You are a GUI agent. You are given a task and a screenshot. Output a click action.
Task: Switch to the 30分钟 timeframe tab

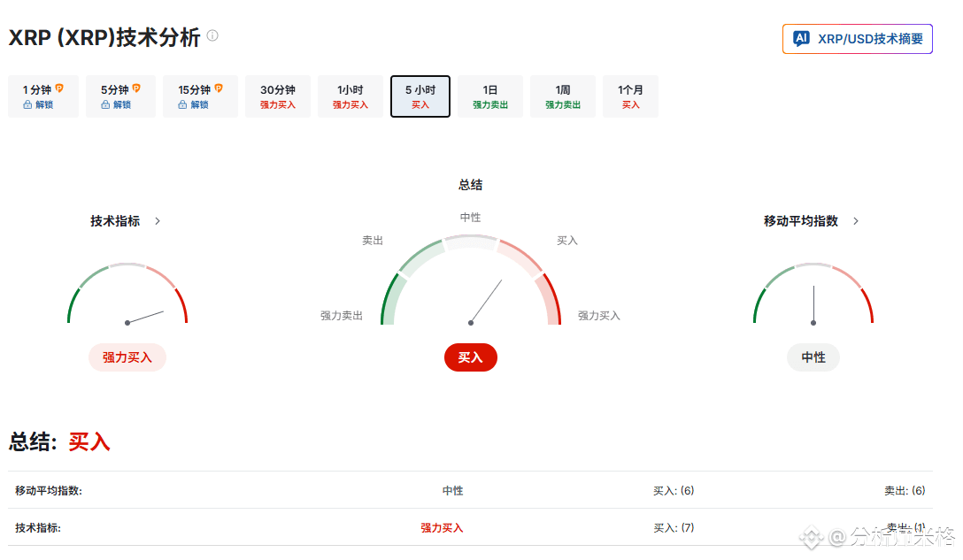coord(278,96)
